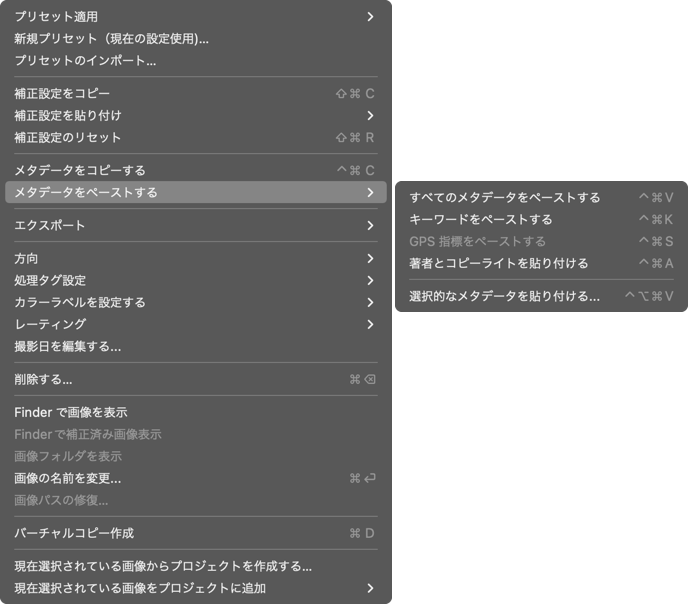Click 撮影日を編集する
This screenshot has width=688, height=604.
pyautogui.click(x=196, y=347)
